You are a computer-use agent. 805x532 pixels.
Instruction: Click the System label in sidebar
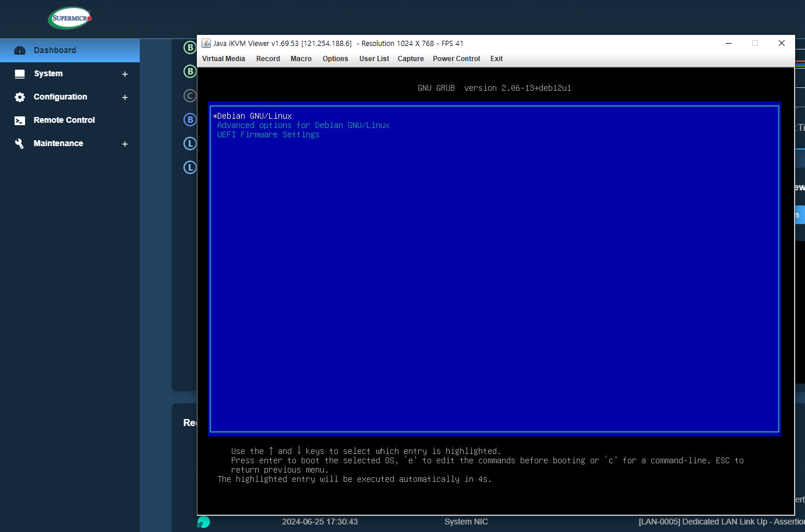point(48,73)
